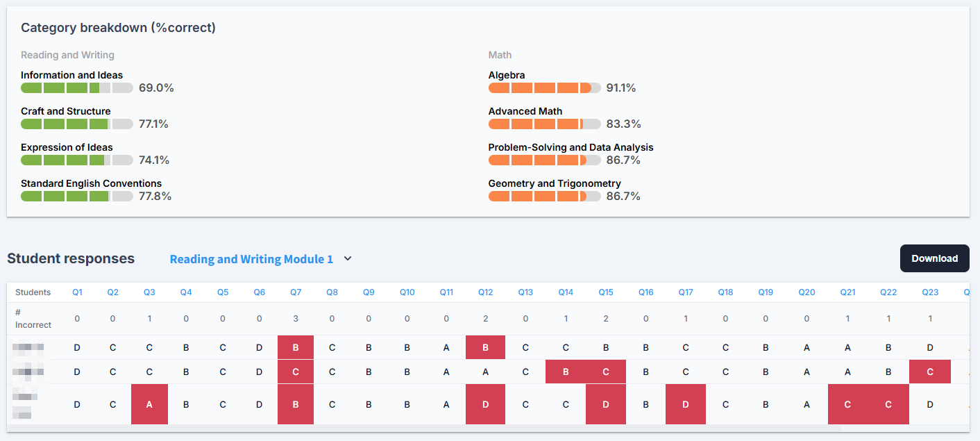Click the Algebra progress bar
Screen dimensions: 980x441
[x=545, y=88]
